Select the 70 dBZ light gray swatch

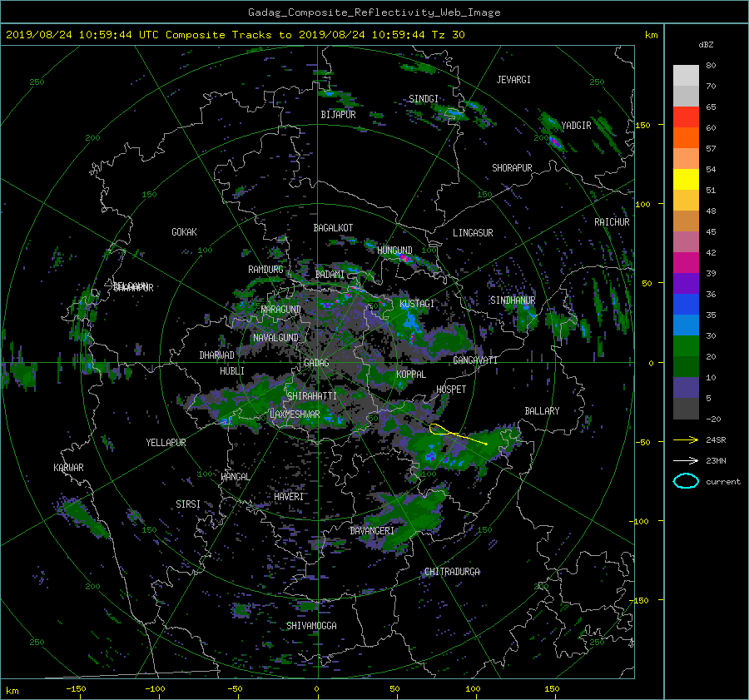(x=686, y=76)
